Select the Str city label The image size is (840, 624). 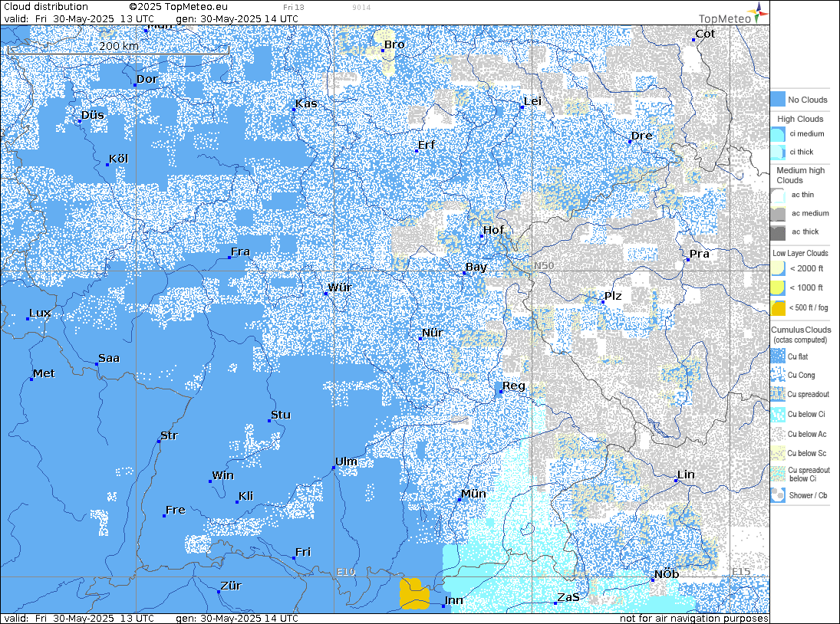click(169, 435)
